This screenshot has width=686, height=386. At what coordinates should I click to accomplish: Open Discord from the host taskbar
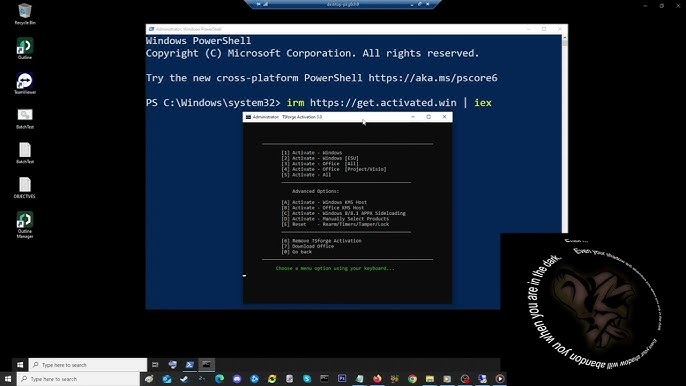click(x=237, y=379)
